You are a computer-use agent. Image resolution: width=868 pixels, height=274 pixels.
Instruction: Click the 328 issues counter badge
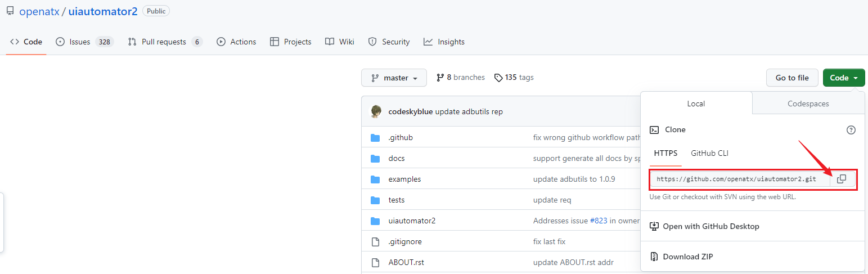104,42
